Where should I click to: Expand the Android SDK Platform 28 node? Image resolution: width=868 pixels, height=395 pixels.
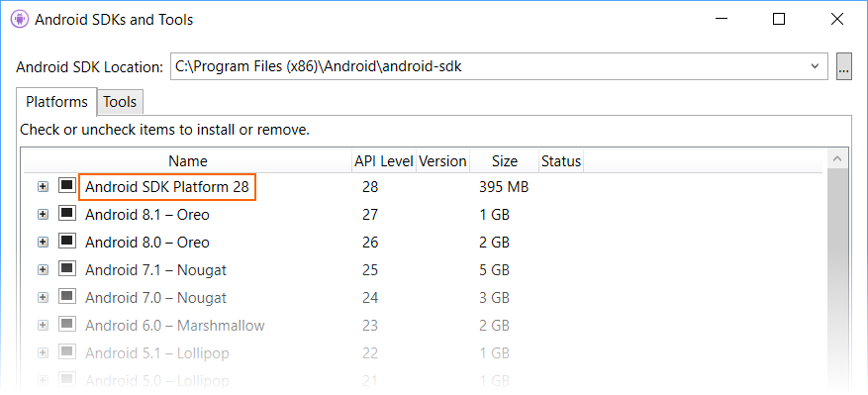(x=43, y=187)
